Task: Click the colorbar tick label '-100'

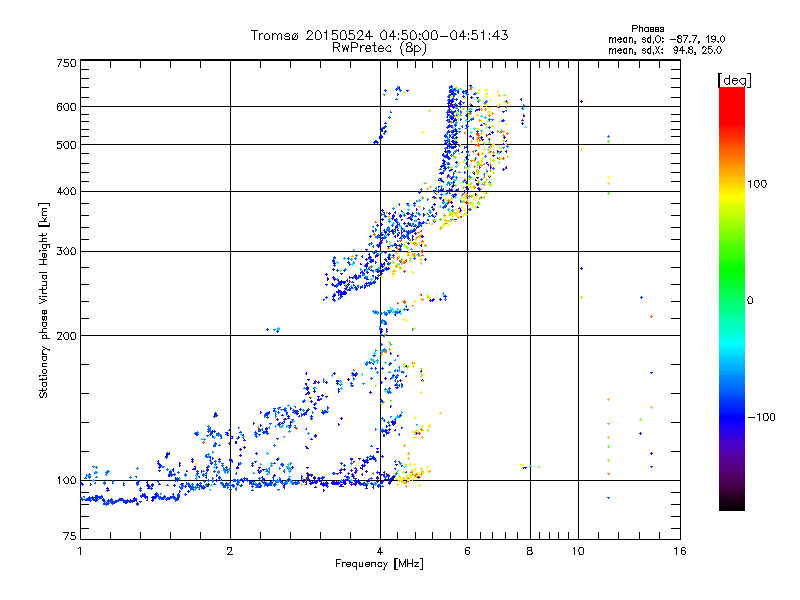Action: pos(761,417)
